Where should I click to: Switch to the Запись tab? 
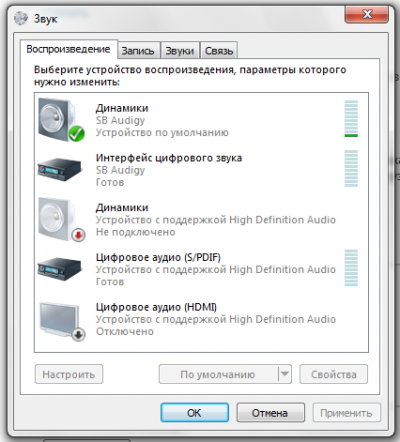click(138, 51)
